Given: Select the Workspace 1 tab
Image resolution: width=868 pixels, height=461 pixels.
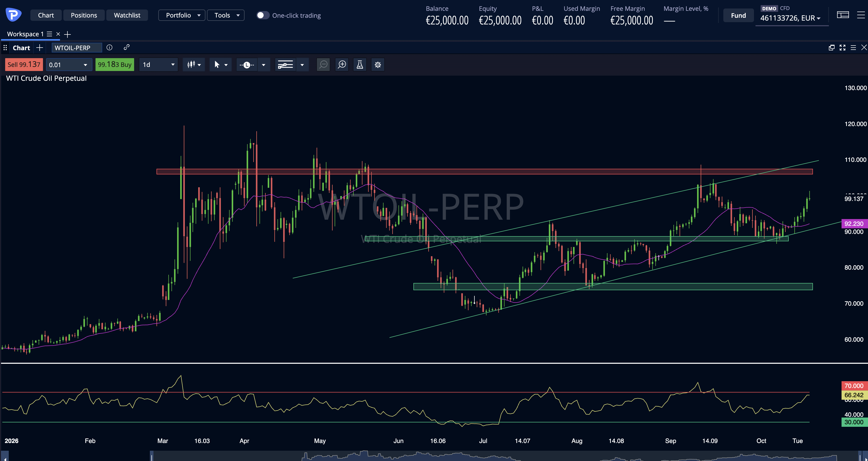Looking at the screenshot, I should (x=25, y=34).
